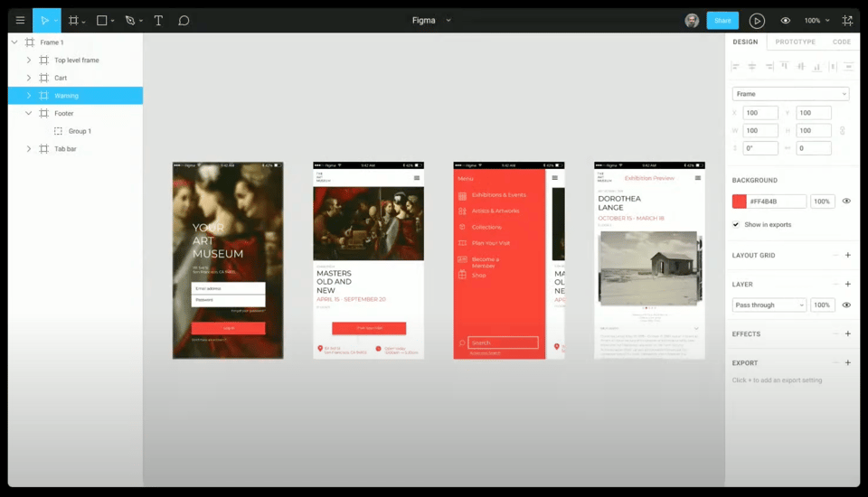Select the Warning layer row
Screen dimensions: 868x497
click(75, 95)
